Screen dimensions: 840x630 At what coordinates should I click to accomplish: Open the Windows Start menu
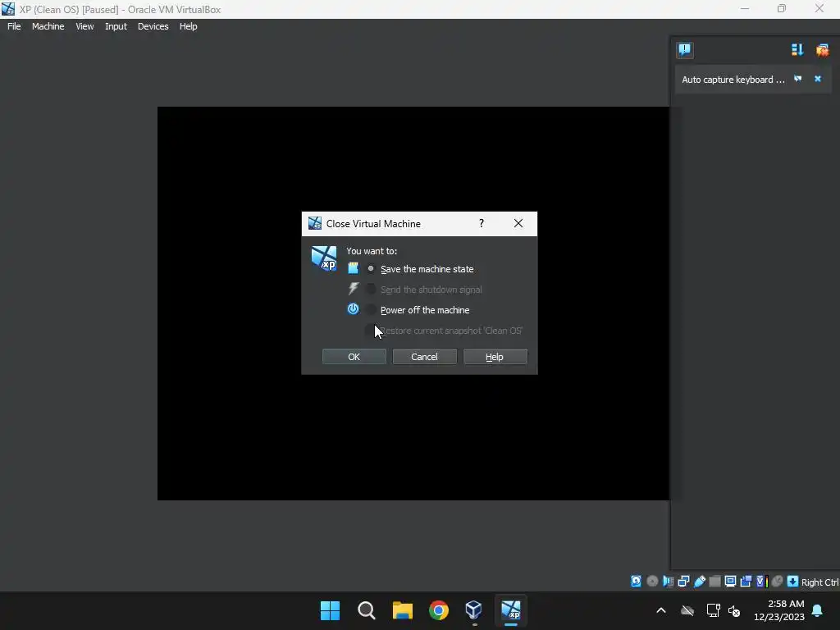tap(330, 610)
